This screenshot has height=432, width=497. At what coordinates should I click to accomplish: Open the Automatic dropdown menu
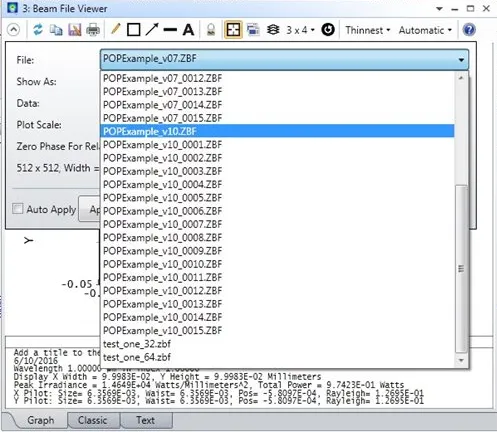(425, 30)
